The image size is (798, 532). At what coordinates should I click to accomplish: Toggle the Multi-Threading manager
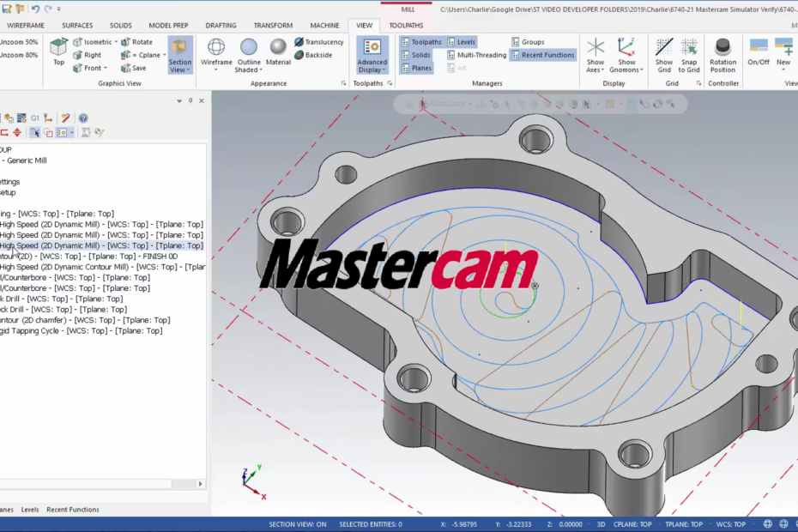[477, 55]
